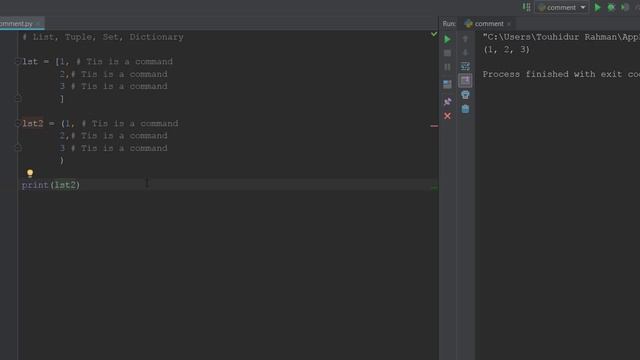Click the 'print(lst2)' statement
This screenshot has width=640, height=360.
[51, 185]
